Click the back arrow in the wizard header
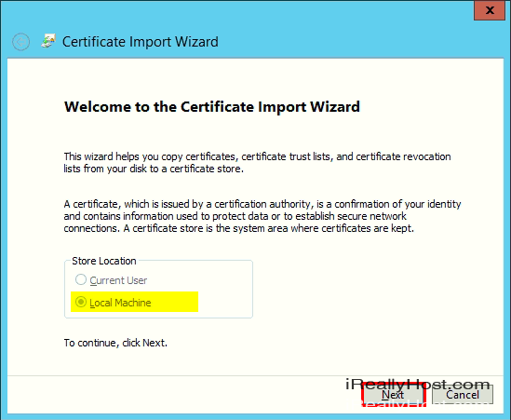 point(20,42)
